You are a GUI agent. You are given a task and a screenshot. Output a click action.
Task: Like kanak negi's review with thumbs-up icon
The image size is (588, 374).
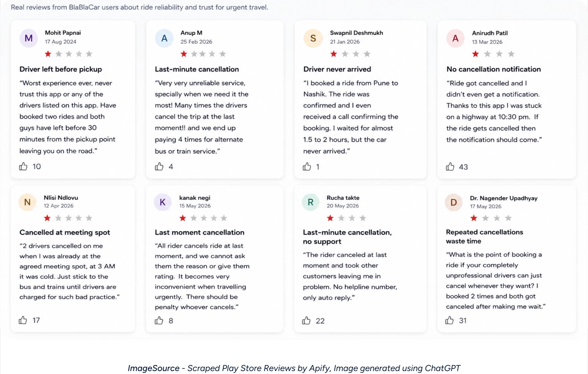point(159,320)
